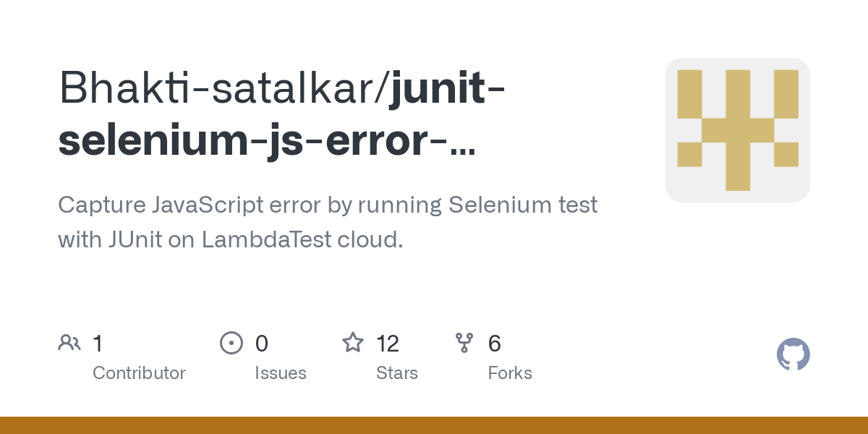This screenshot has width=868, height=434.
Task: Click the fork branch icon
Action: pos(464,343)
